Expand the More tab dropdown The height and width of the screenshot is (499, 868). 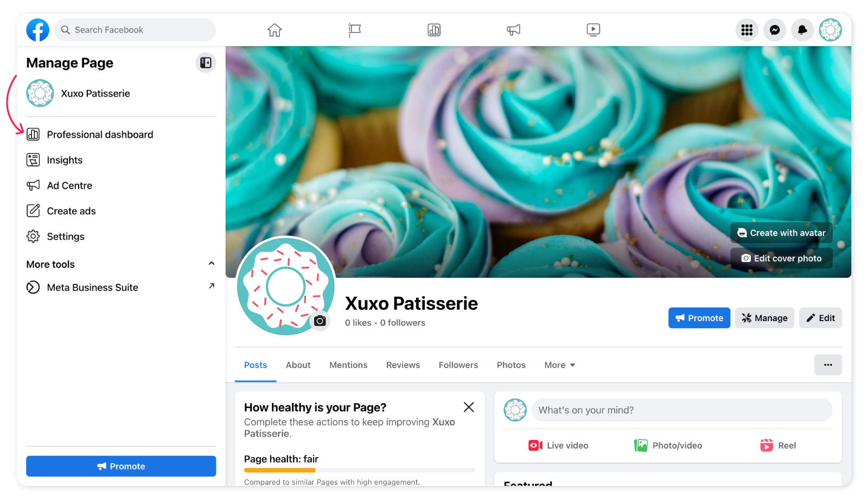(x=559, y=365)
